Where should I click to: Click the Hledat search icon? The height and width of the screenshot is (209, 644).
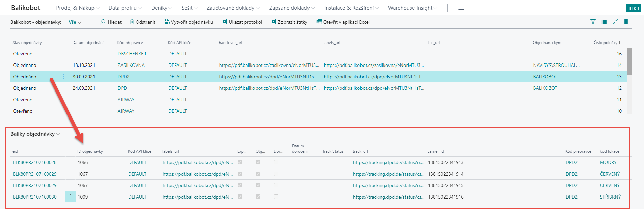103,22
